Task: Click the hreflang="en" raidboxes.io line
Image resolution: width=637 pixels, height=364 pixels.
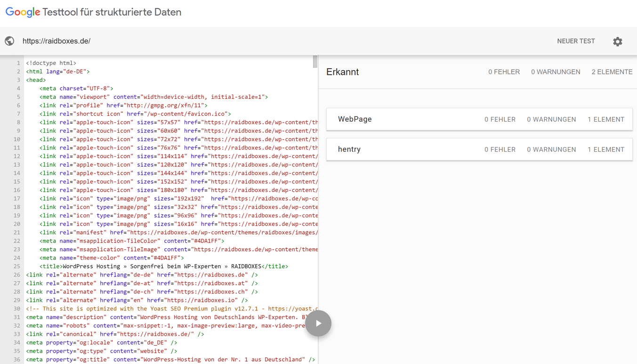Action: pos(137,300)
